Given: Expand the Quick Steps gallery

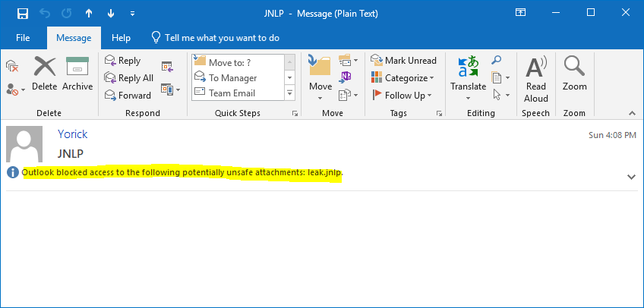Looking at the screenshot, I should (x=290, y=93).
